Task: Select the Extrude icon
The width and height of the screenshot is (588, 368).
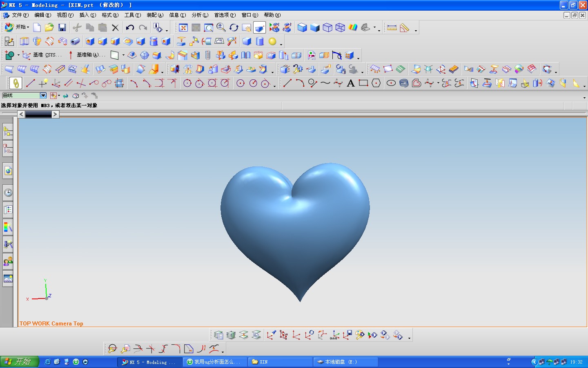Action: pyautogui.click(x=24, y=41)
